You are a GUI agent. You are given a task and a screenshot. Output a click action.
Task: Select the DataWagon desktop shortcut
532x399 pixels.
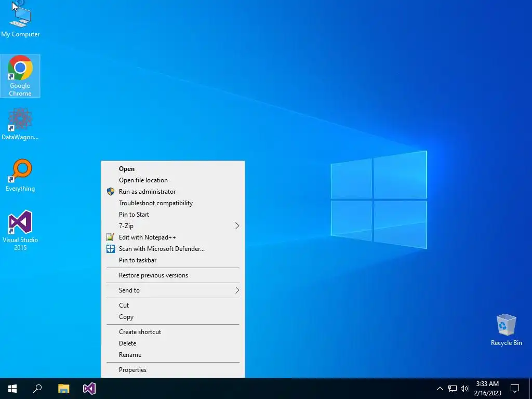20,124
